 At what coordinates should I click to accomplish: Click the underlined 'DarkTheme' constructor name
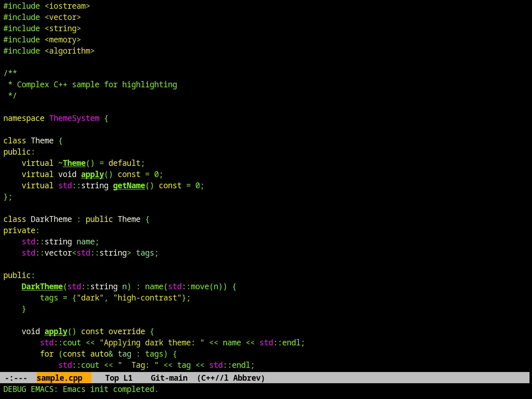pyautogui.click(x=42, y=286)
